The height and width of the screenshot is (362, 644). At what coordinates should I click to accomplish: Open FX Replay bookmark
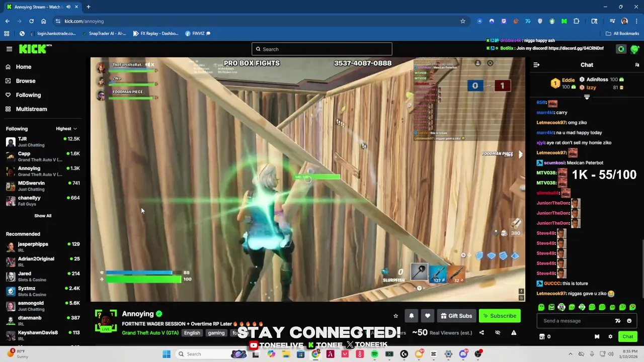coord(155,34)
